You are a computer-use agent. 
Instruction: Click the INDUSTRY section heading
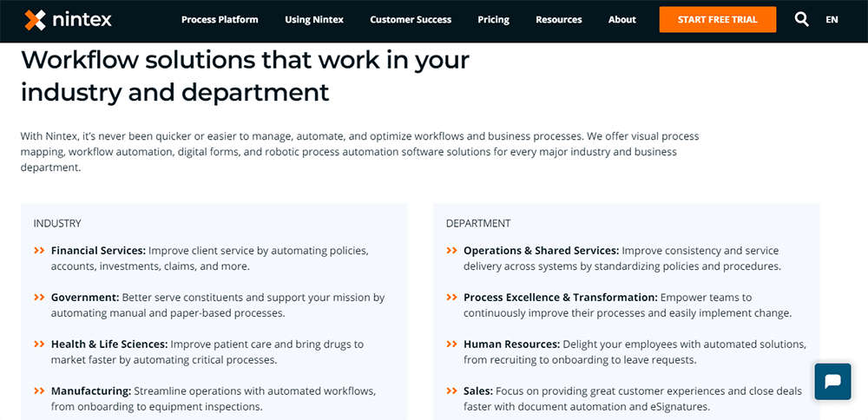(x=57, y=224)
